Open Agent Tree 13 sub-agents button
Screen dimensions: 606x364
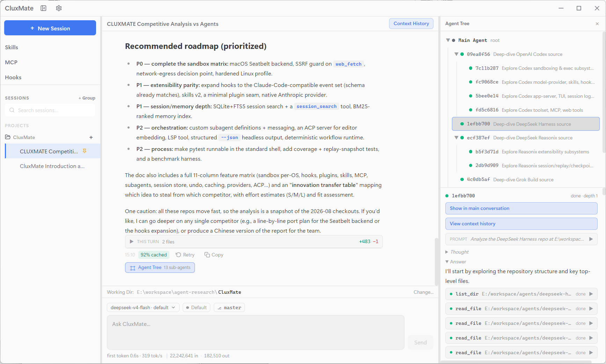[x=160, y=268]
